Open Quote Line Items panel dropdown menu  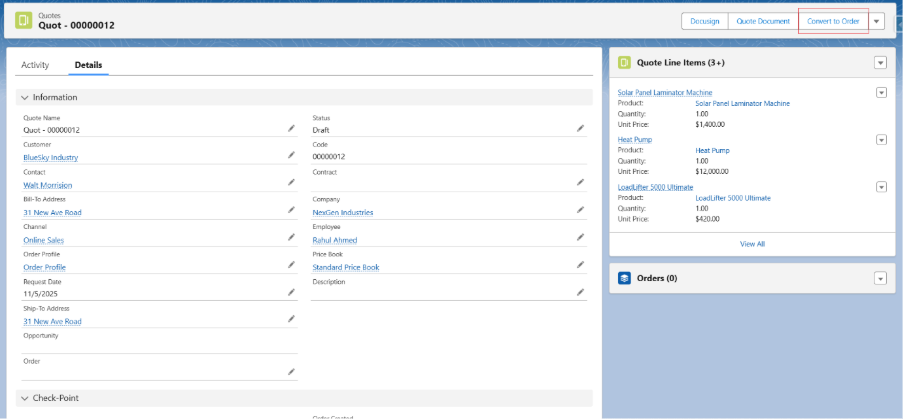(x=881, y=63)
